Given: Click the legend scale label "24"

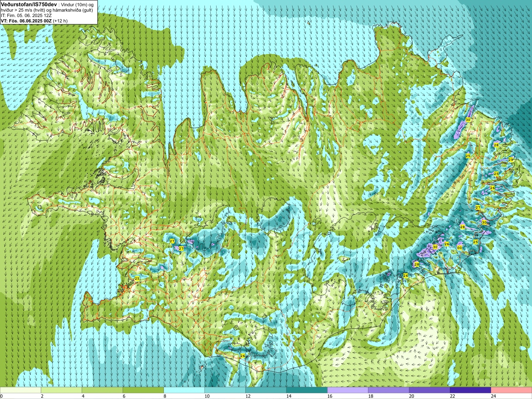Looking at the screenshot, I should point(493,396).
